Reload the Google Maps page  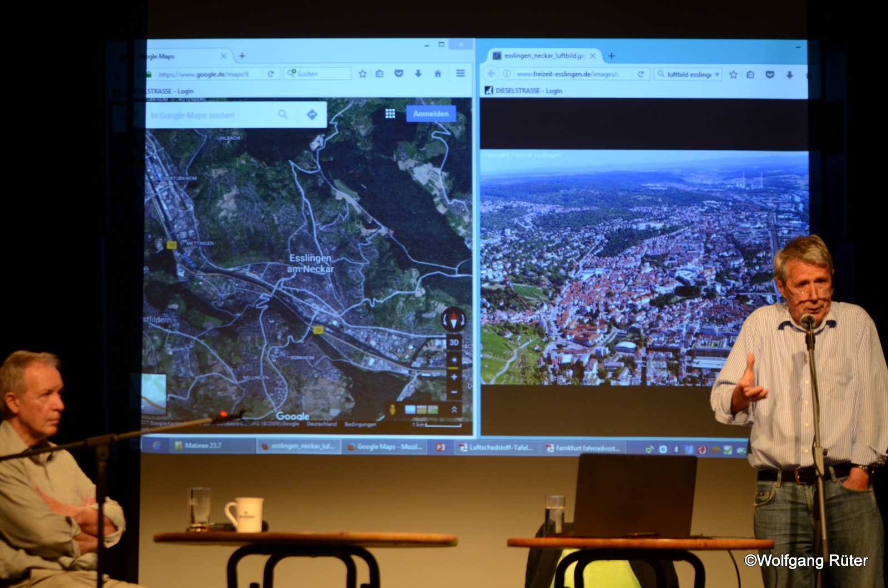(271, 74)
